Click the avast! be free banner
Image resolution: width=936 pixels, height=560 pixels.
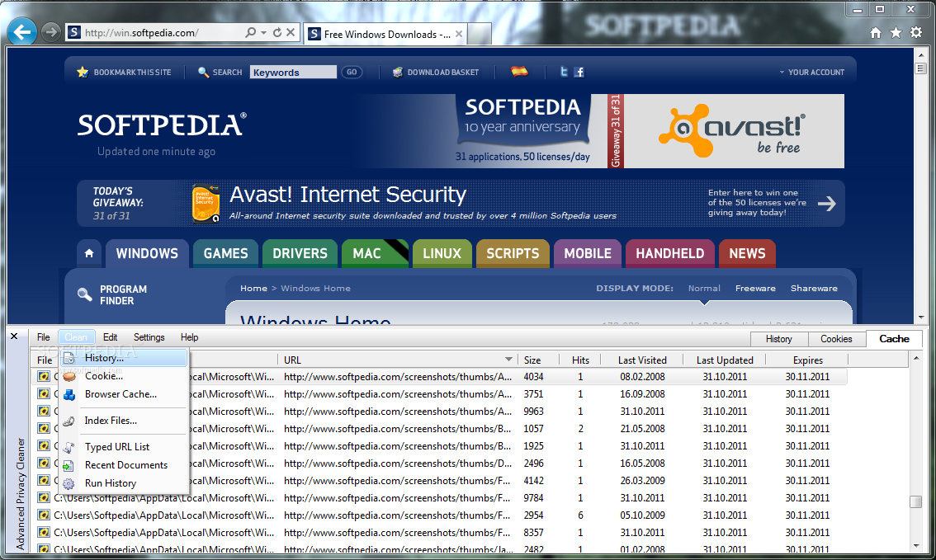point(735,131)
